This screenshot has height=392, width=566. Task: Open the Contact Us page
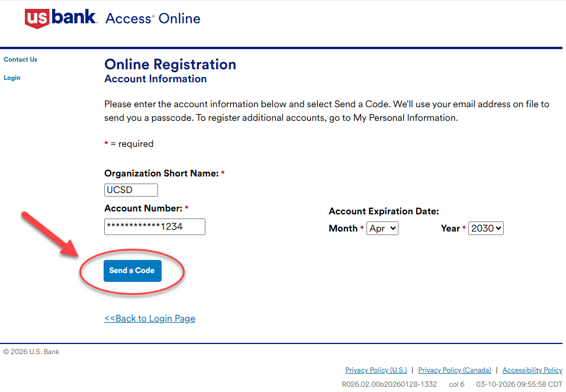point(20,59)
